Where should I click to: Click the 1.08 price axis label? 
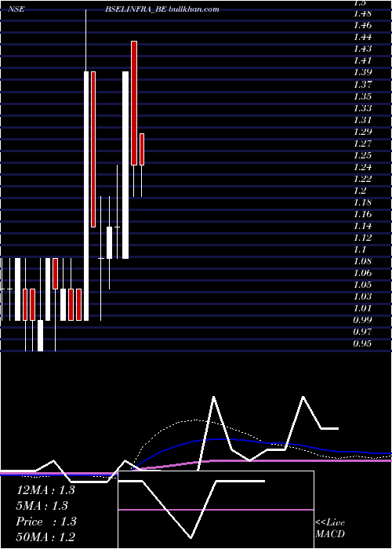(362, 262)
